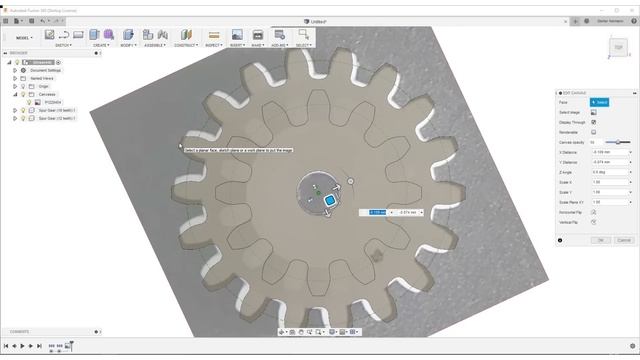The image size is (640, 360).
Task: Open the Sketch menu
Action: pyautogui.click(x=63, y=45)
